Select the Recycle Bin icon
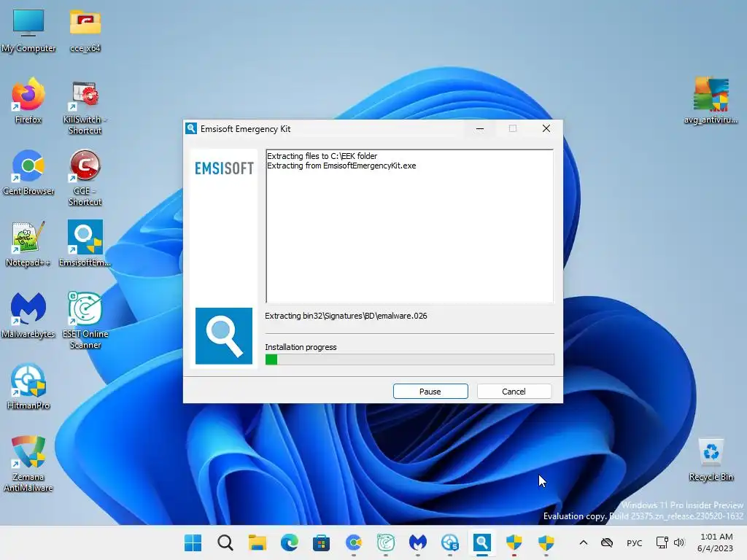Screen dimensions: 747x560 tap(711, 460)
